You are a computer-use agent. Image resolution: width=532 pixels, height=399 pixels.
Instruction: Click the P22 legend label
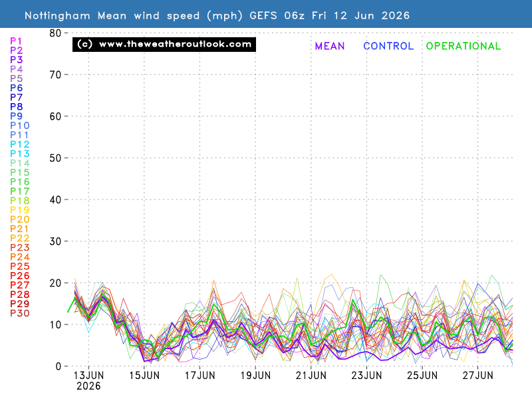[x=20, y=238]
